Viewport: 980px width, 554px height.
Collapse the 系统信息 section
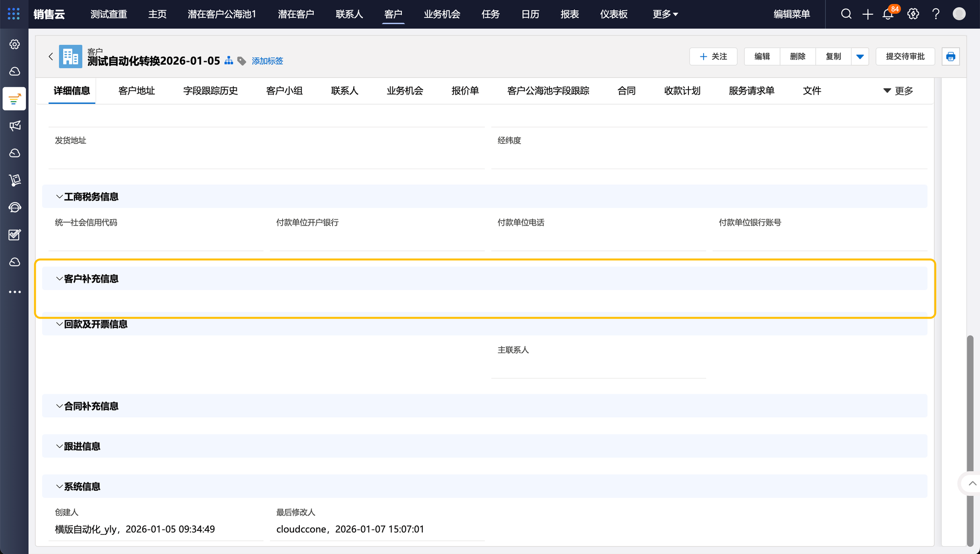click(59, 487)
